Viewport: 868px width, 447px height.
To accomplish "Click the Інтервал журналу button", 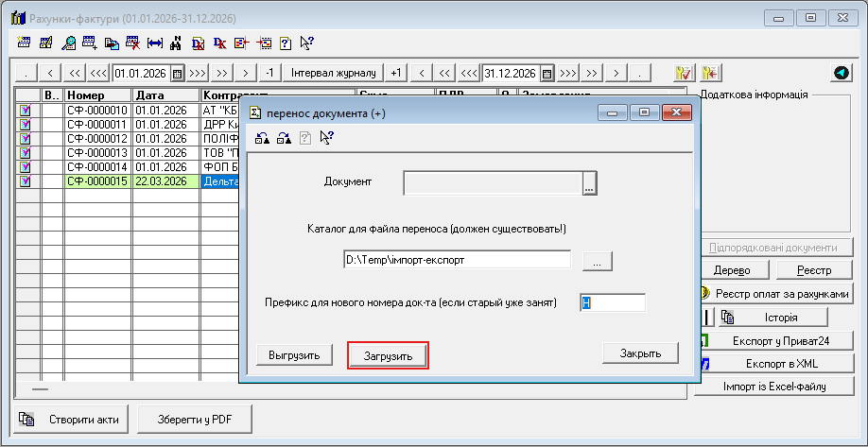I will coord(334,73).
